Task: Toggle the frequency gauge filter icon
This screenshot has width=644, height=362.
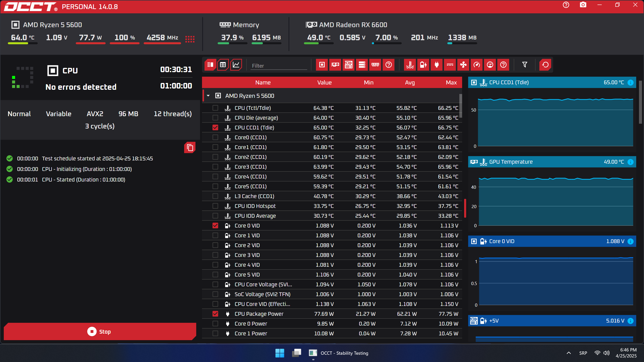Action: (x=476, y=65)
